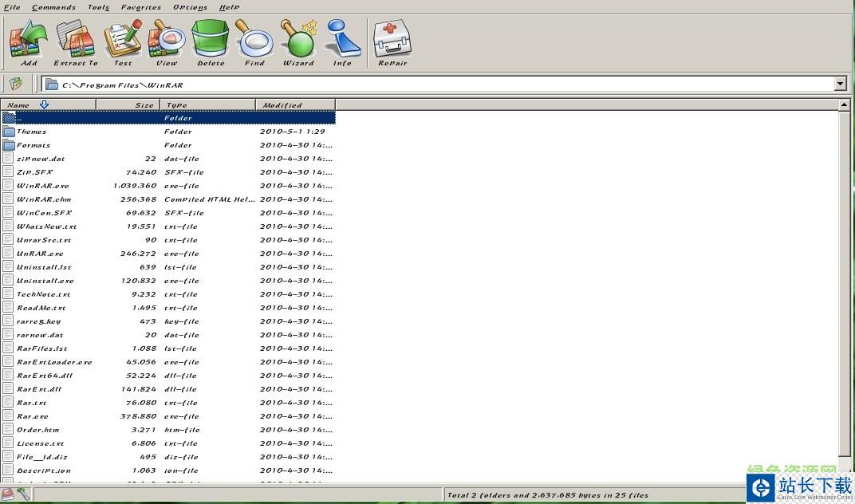Click the Add archive toolbar icon
This screenshot has width=855, height=504.
29,41
